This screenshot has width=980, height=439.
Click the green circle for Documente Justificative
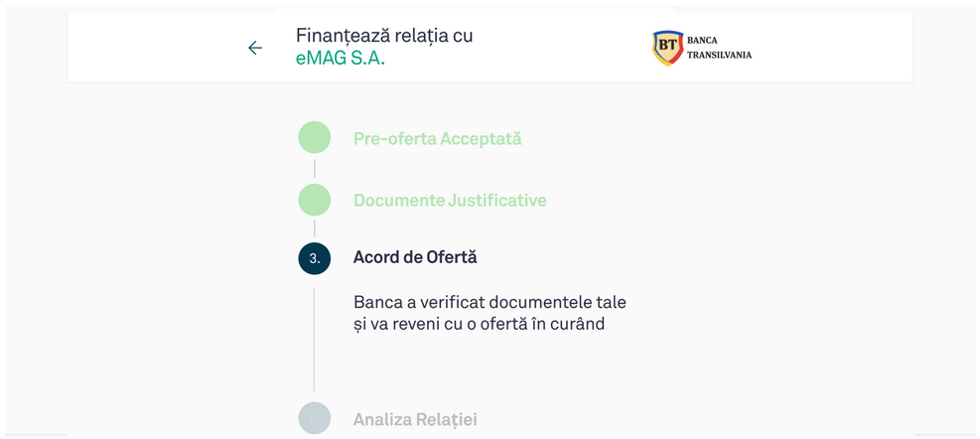click(x=314, y=200)
